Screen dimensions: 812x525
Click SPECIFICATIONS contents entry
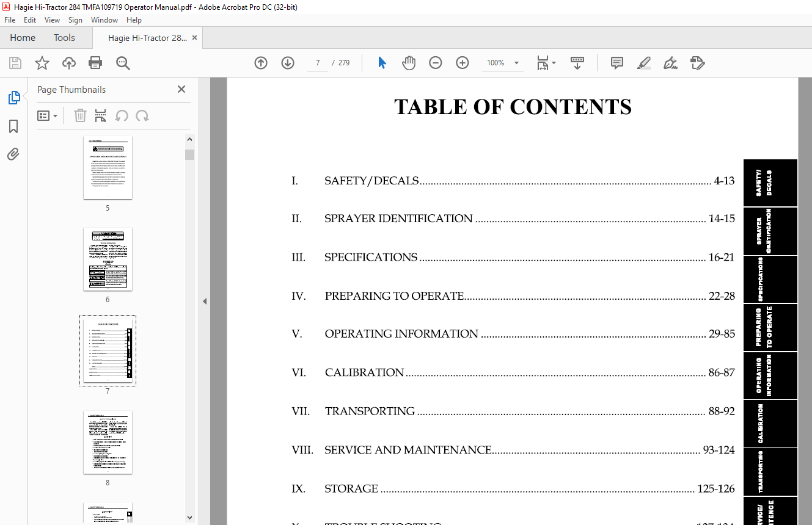[513, 257]
